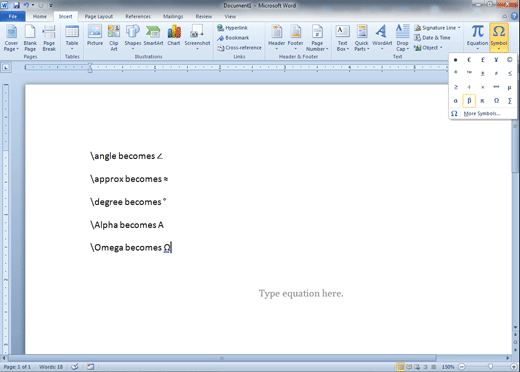Open the Header dropdown
This screenshot has width=520, height=372.
click(276, 38)
